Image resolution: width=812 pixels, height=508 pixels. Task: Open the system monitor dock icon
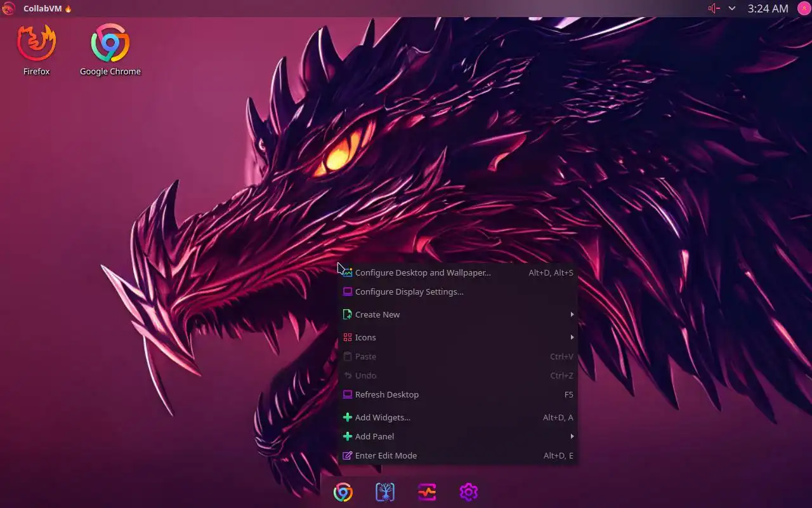(427, 492)
